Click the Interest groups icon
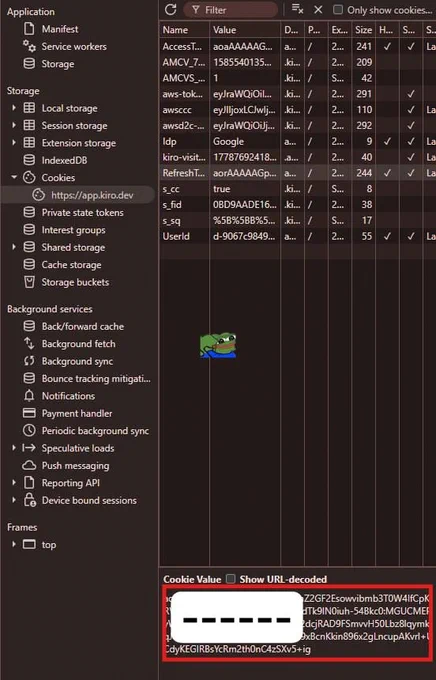 click(x=29, y=230)
